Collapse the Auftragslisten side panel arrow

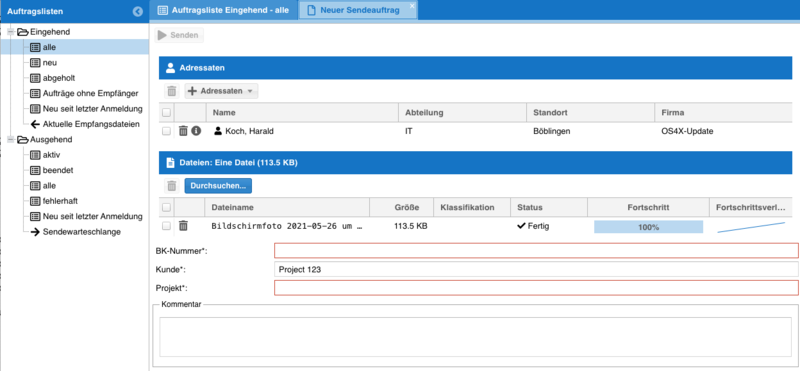(137, 12)
